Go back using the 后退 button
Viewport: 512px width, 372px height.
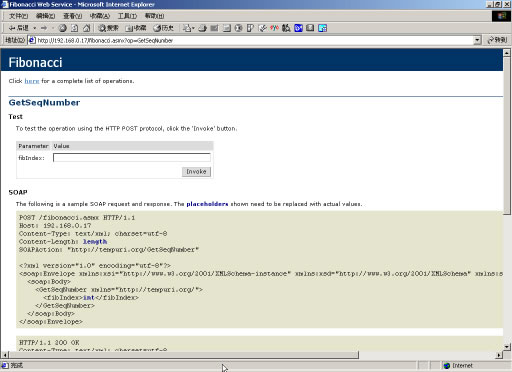[x=19, y=28]
